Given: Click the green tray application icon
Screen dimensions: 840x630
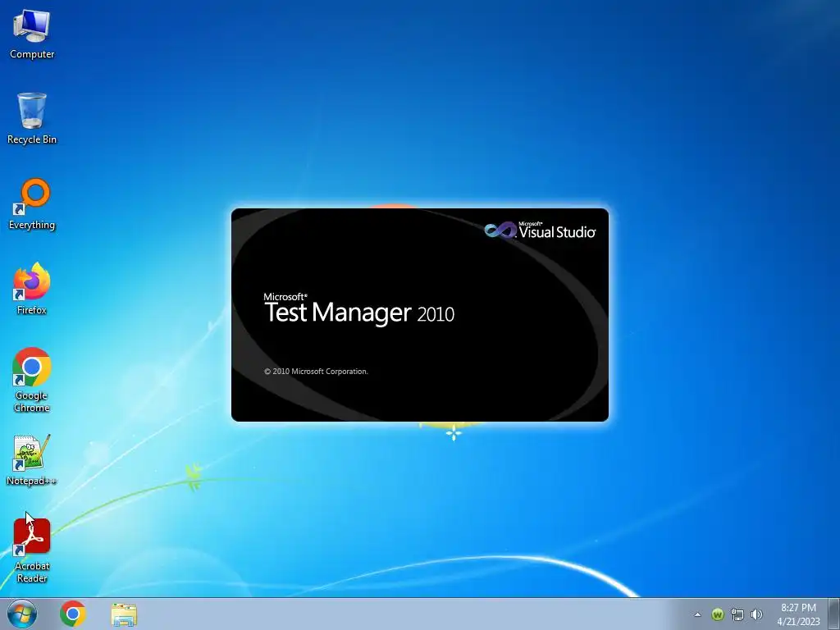Looking at the screenshot, I should 718,614.
